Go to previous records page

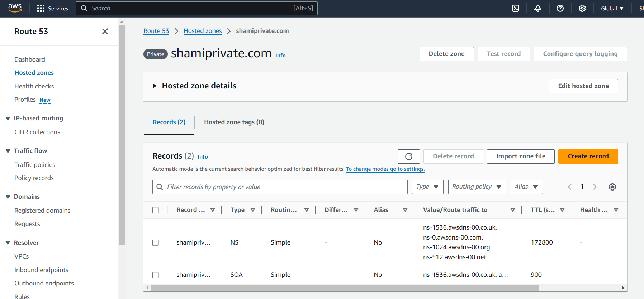(570, 187)
